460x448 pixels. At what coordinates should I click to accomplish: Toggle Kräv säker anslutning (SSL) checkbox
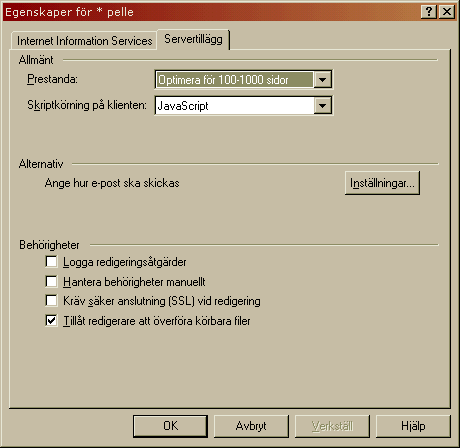(x=51, y=301)
